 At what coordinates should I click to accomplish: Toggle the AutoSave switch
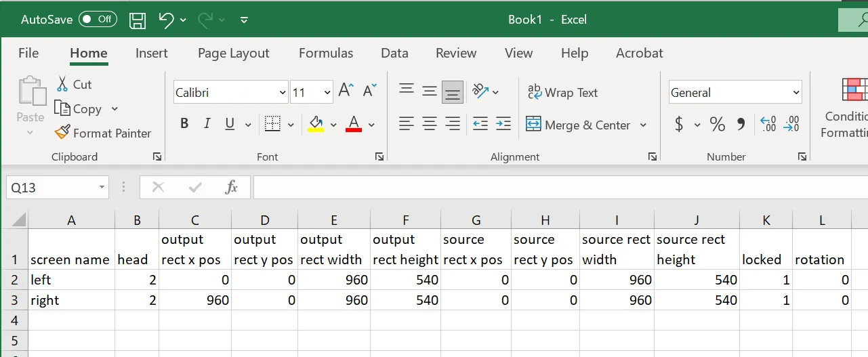point(98,20)
